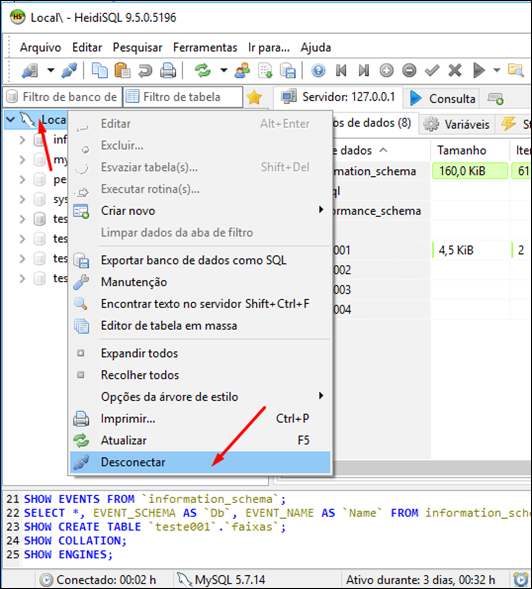Open the Ajuda menu
This screenshot has width=532, height=589.
pyautogui.click(x=316, y=47)
